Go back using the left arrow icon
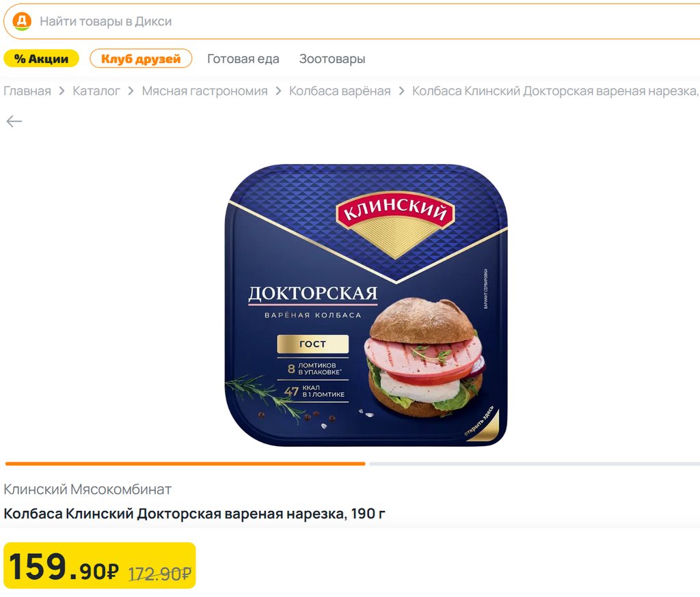Viewport: 700px width, 597px height. (14, 121)
